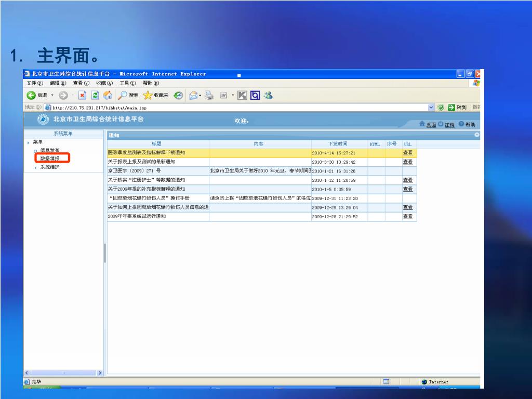The width and height of the screenshot is (532, 399).
Task: Click notice '2009年年报系统试运行通知'
Action: tap(137, 217)
